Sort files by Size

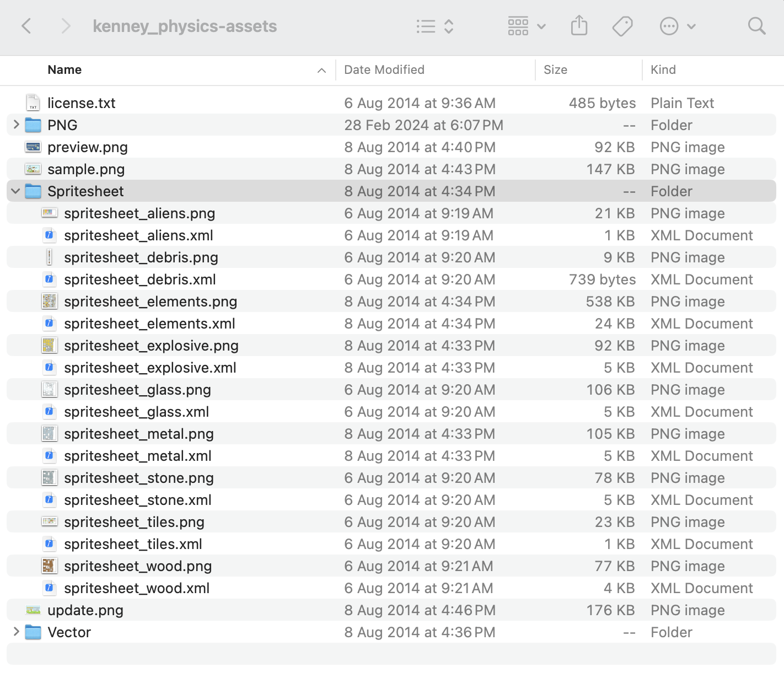555,69
